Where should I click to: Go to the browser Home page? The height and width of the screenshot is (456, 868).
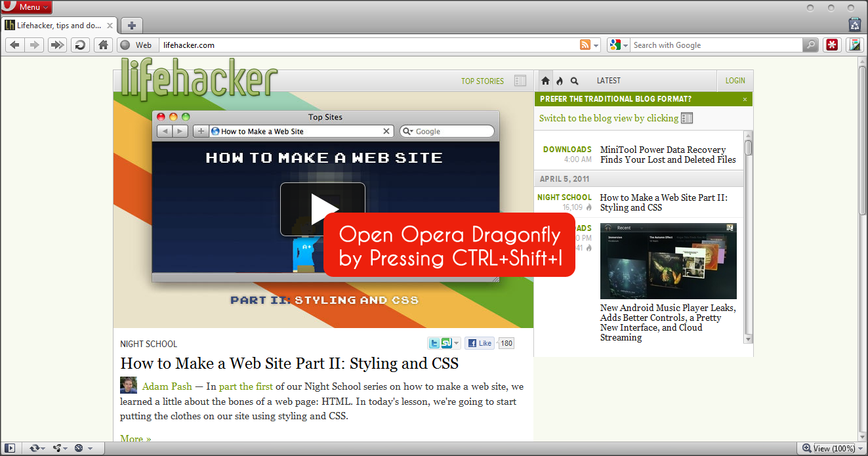[x=103, y=45]
